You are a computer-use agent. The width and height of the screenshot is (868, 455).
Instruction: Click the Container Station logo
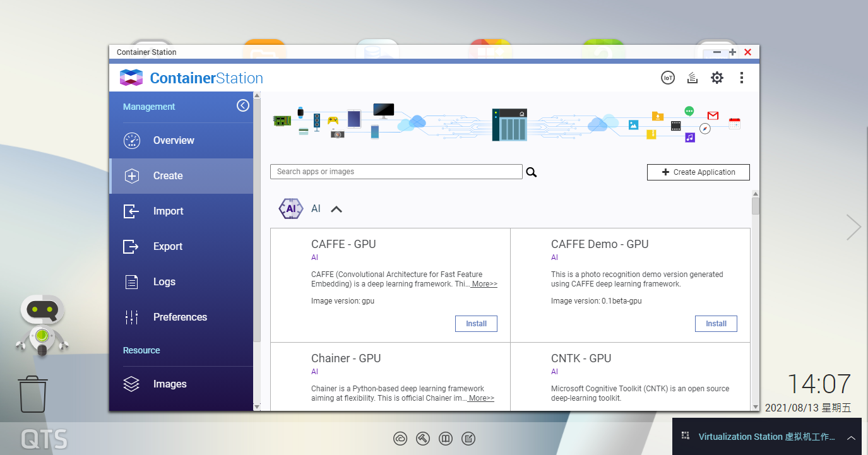[x=131, y=78]
